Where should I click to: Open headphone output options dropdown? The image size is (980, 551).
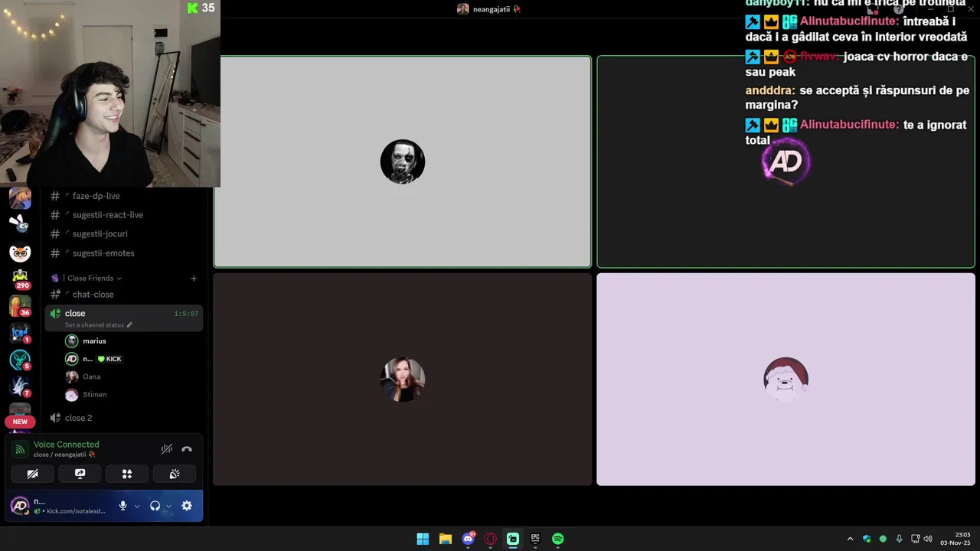tap(168, 506)
